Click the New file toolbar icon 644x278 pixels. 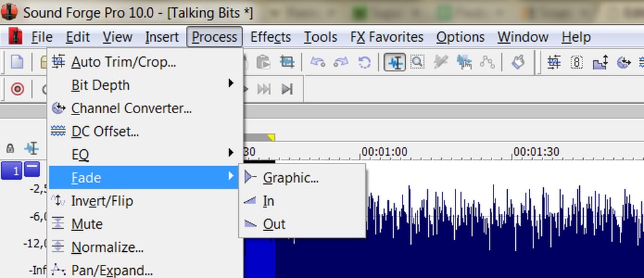coord(17,62)
